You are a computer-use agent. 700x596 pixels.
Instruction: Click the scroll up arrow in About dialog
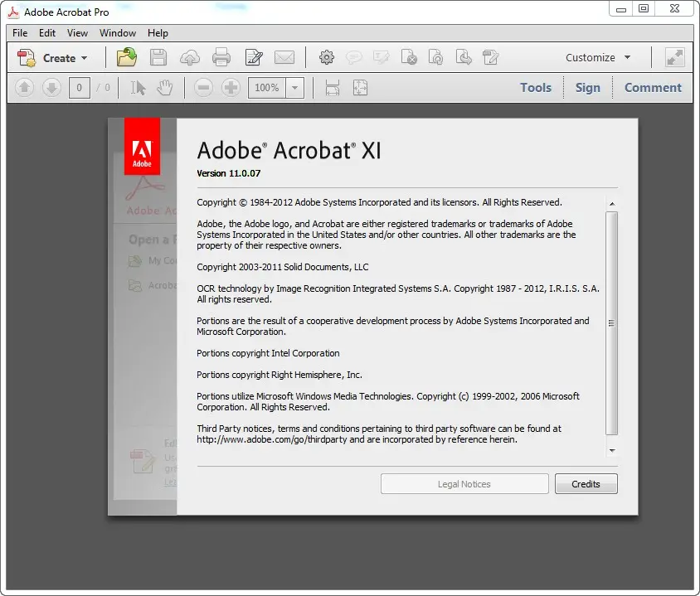click(x=612, y=204)
